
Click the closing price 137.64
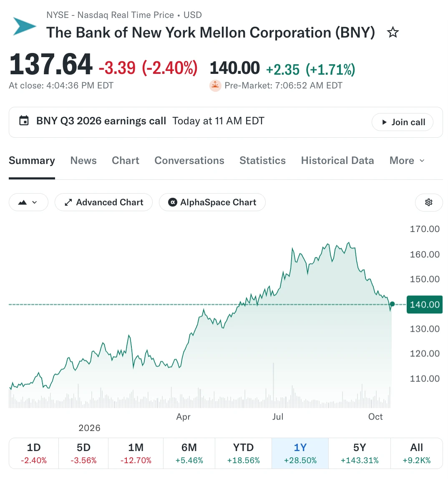[x=51, y=64]
